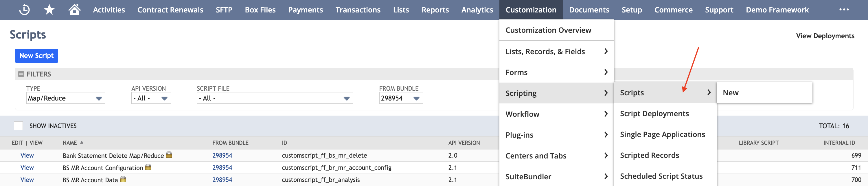Expand the SuiteBundler submenu

(556, 176)
